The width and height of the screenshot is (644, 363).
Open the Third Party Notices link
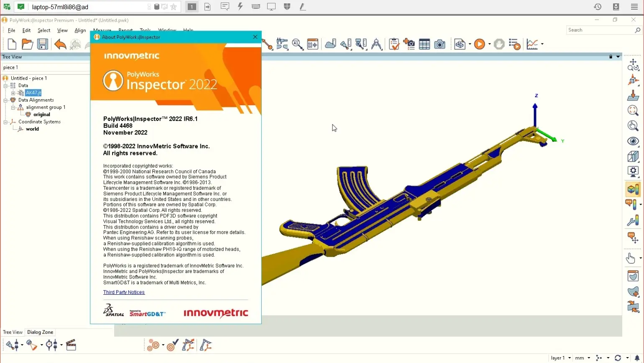124,292
